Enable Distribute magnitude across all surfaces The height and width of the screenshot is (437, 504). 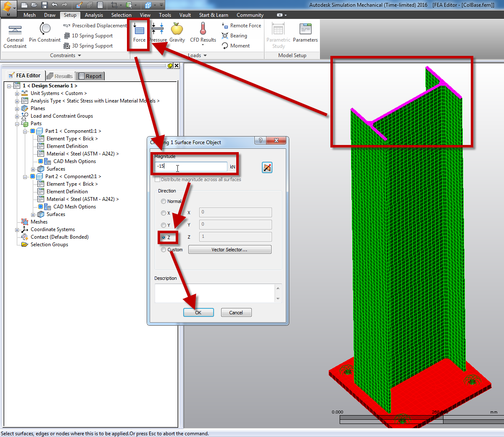pos(158,179)
